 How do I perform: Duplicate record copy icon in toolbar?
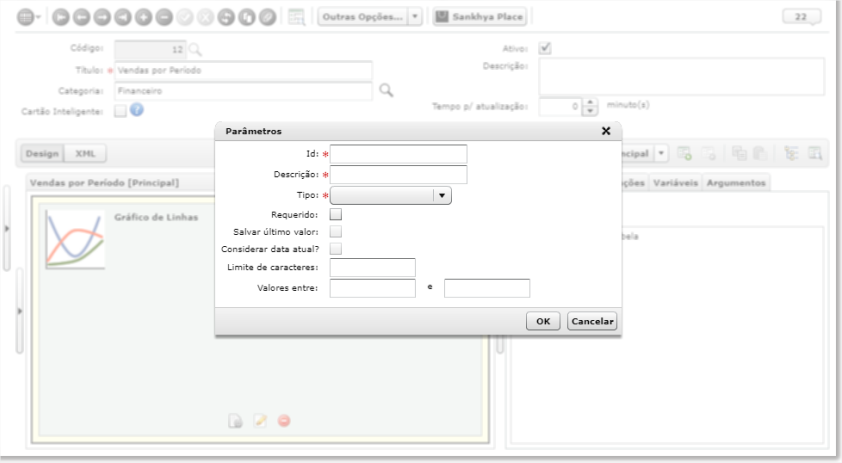point(246,17)
